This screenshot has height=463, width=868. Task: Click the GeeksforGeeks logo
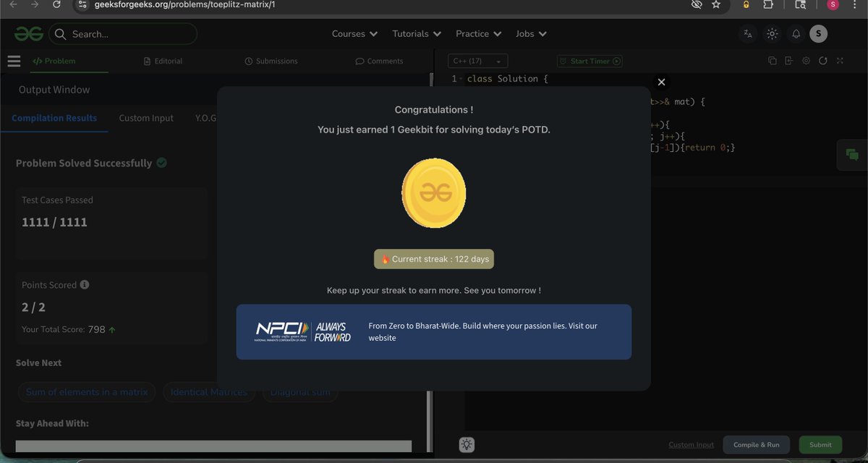[x=28, y=34]
